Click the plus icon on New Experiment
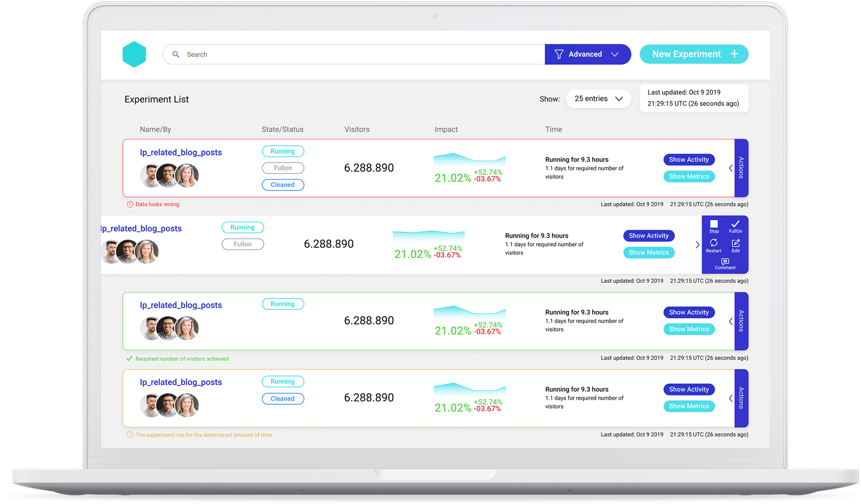 734,54
